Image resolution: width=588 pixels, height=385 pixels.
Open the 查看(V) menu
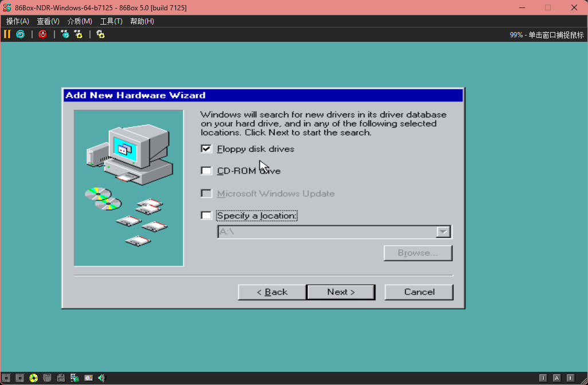(48, 21)
